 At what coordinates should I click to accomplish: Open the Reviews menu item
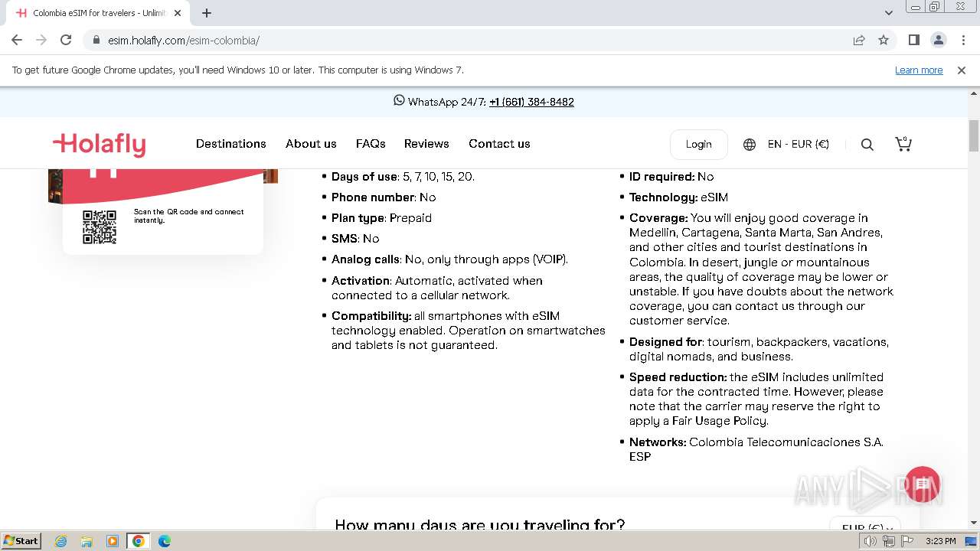[426, 144]
